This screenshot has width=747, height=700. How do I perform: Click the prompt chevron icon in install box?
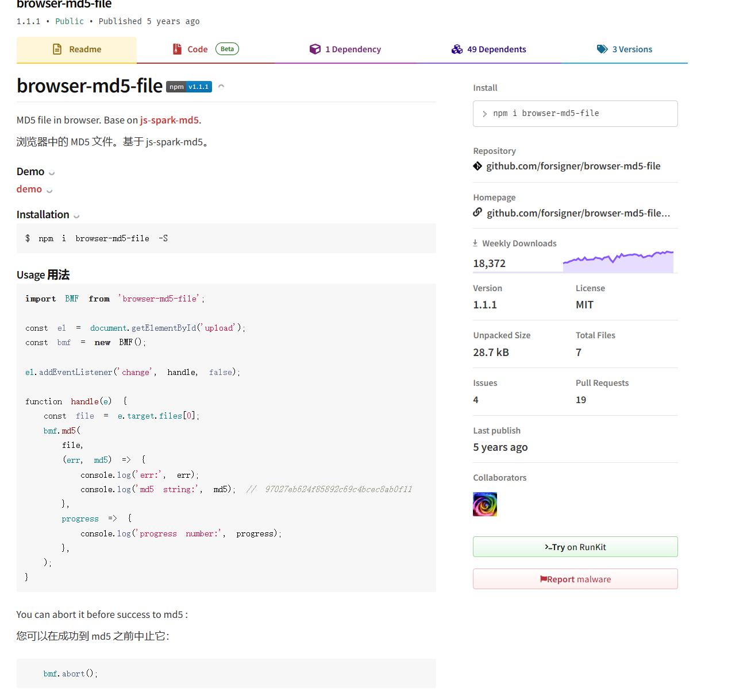485,114
